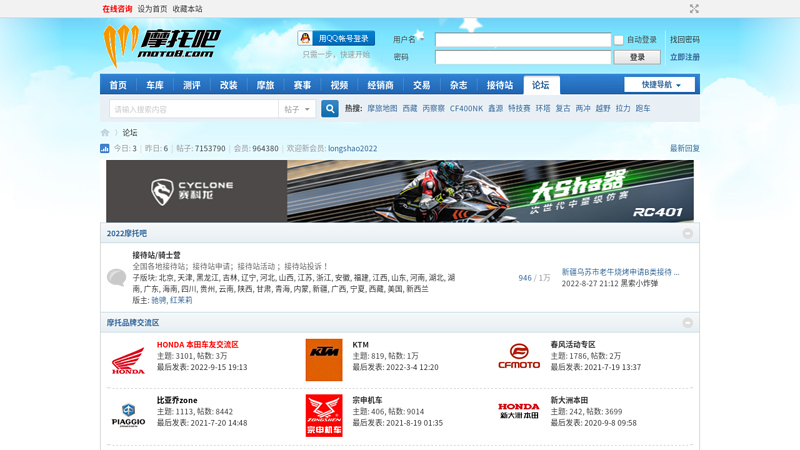Viewport: 800px width, 450px height.
Task: Open the HONDA 本田车友交流区 forum link
Action: click(197, 345)
